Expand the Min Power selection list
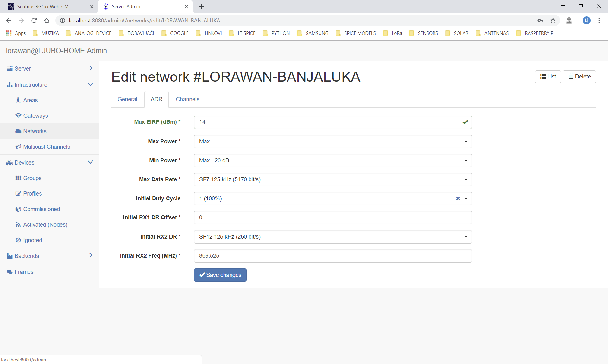The image size is (608, 364). 465,160
